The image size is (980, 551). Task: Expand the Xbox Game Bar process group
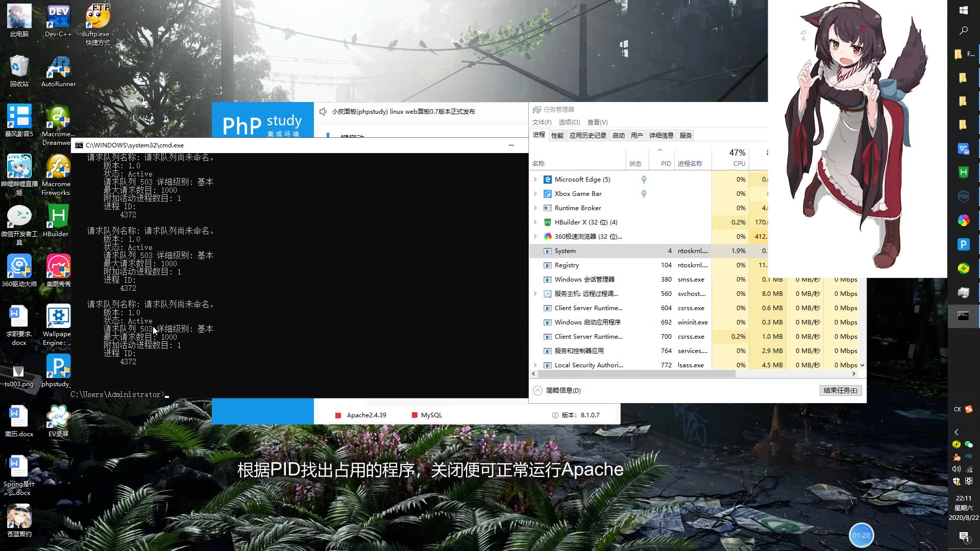[535, 194]
